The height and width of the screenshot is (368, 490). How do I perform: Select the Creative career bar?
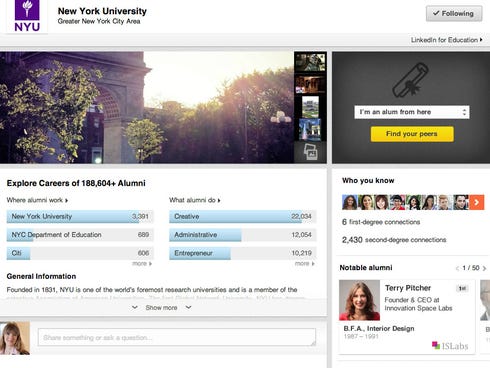tap(243, 216)
